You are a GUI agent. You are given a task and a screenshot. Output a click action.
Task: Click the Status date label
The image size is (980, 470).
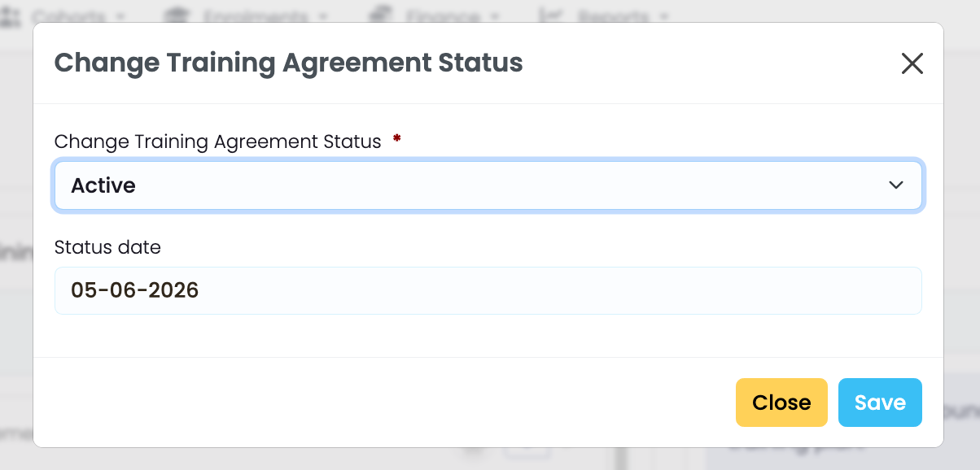tap(107, 246)
